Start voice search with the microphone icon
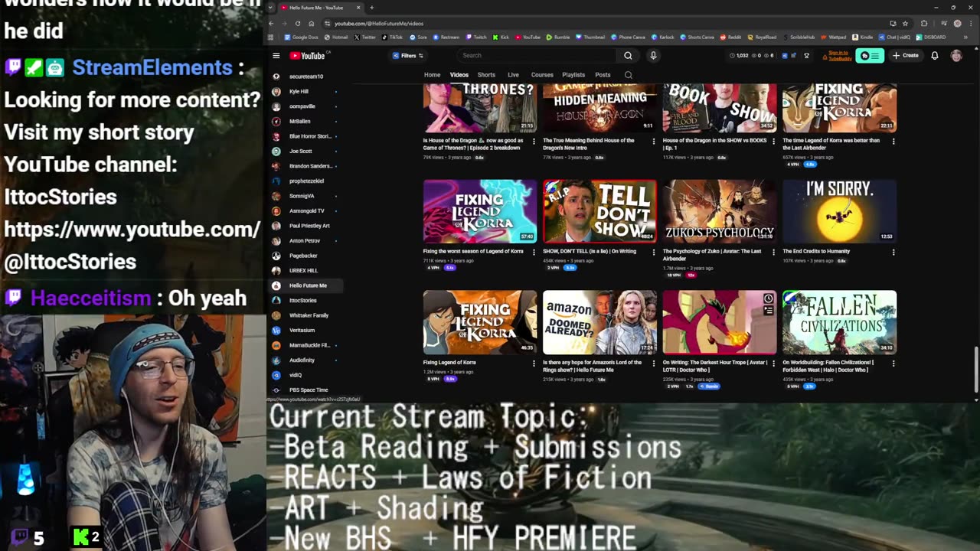 653,56
